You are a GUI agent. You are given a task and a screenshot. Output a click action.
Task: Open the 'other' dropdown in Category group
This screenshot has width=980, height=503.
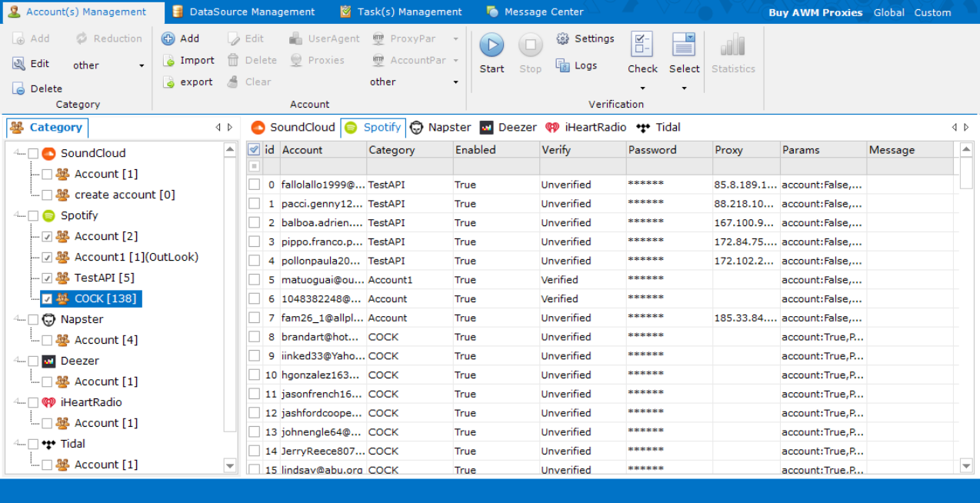(x=108, y=65)
